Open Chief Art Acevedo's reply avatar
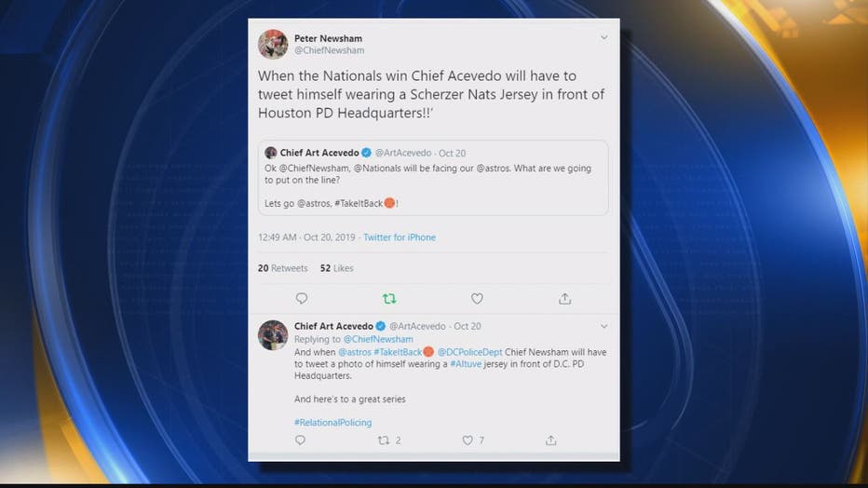The height and width of the screenshot is (488, 868). pos(273,334)
